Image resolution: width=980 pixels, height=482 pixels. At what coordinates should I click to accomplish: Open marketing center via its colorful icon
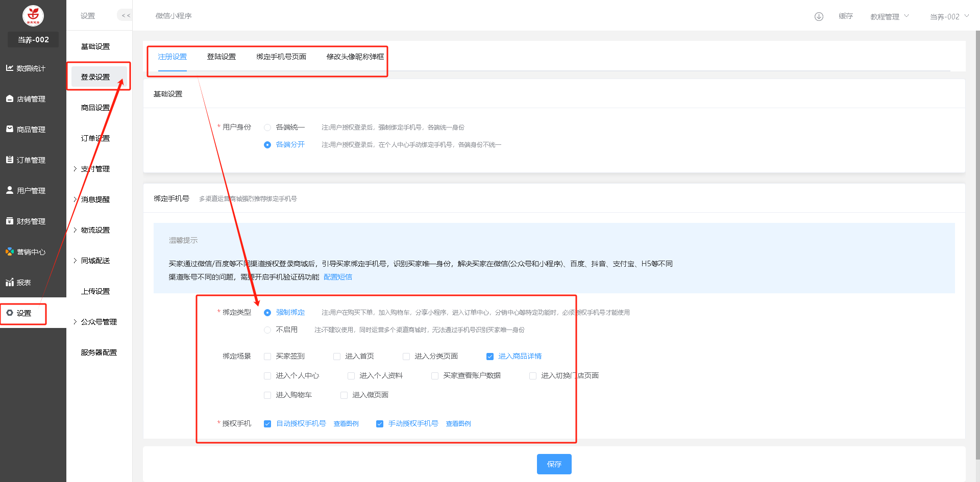point(10,251)
